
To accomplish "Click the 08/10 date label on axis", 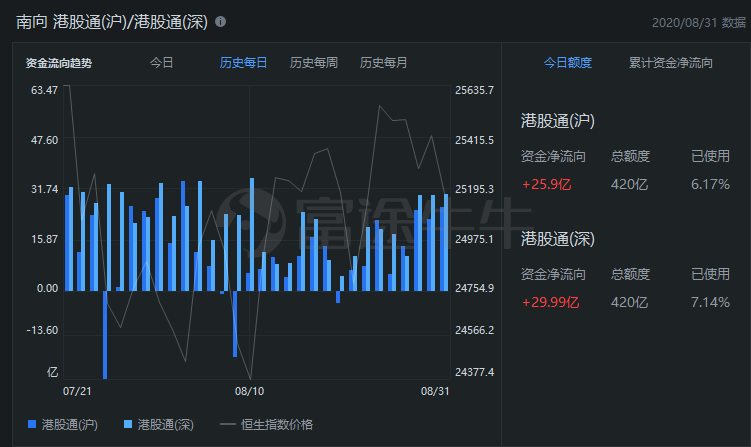I will pos(249,391).
